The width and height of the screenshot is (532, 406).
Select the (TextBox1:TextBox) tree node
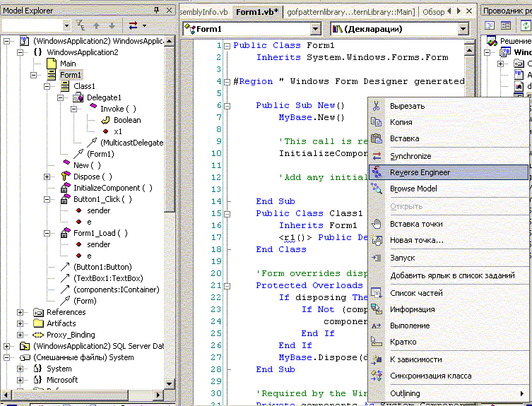108,278
